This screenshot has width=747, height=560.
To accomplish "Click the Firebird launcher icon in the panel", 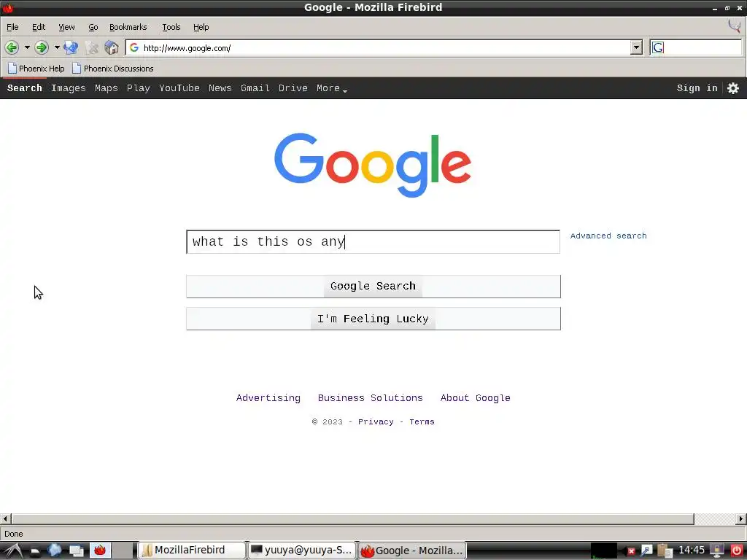I will pos(100,551).
